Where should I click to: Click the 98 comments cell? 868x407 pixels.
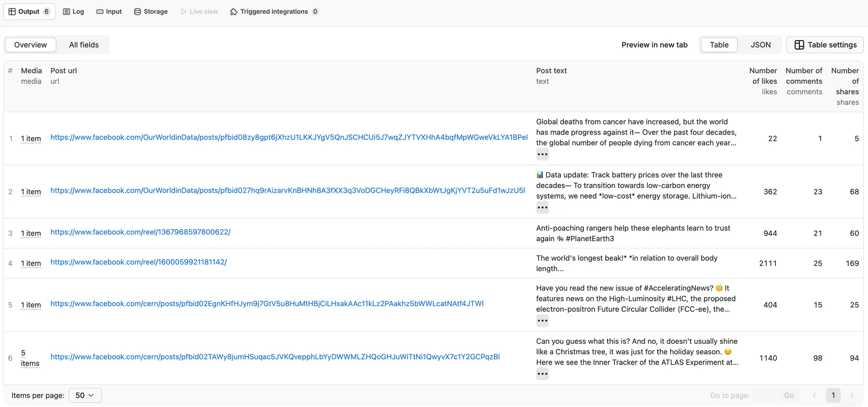point(818,358)
